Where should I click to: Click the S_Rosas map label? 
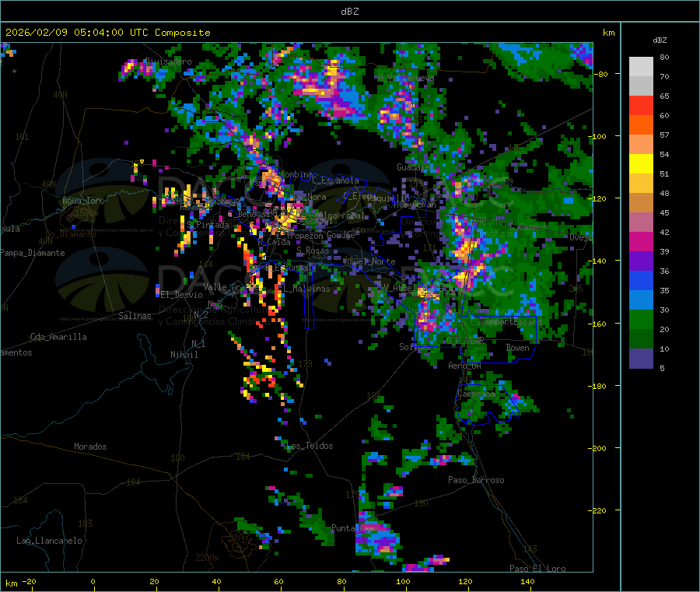(x=313, y=250)
